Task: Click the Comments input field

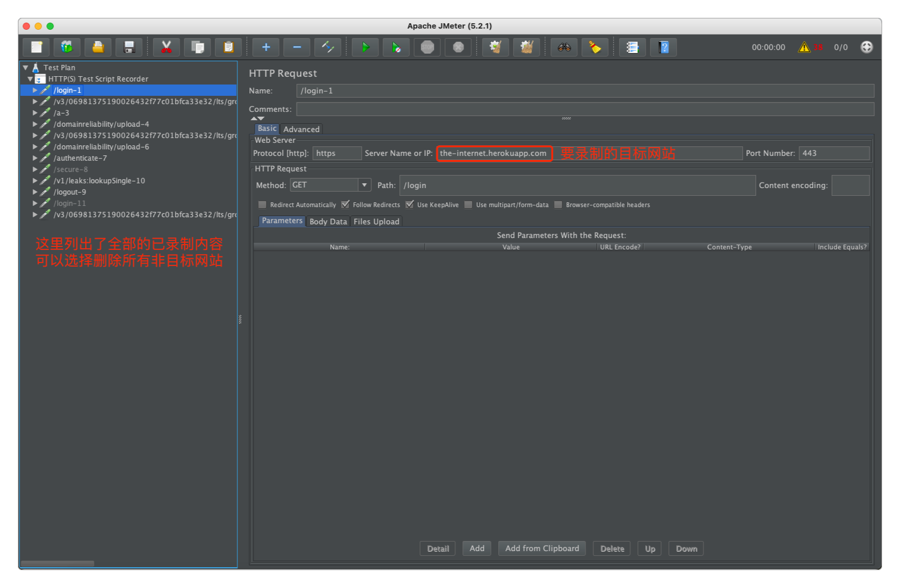Action: [x=585, y=109]
